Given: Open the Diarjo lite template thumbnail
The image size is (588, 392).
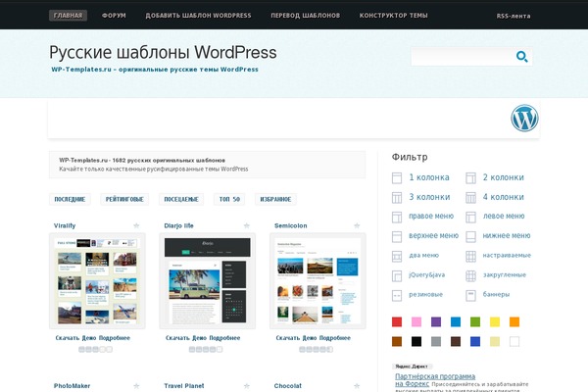Looking at the screenshot, I should coord(208,281).
